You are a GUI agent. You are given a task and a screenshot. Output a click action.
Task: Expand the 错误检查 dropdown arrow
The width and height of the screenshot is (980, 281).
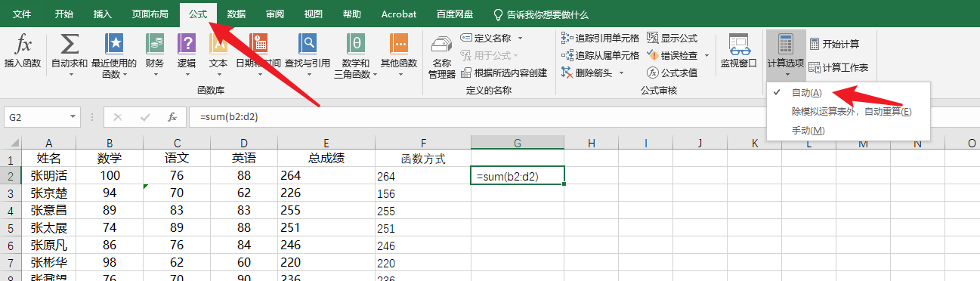tap(707, 55)
